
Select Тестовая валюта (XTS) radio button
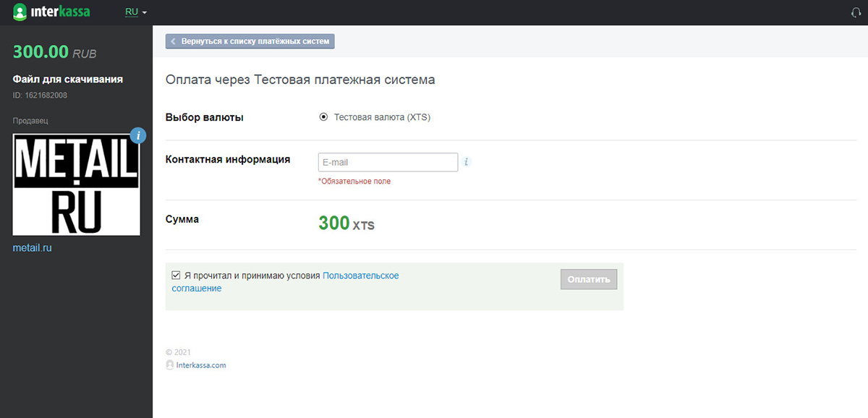click(323, 117)
